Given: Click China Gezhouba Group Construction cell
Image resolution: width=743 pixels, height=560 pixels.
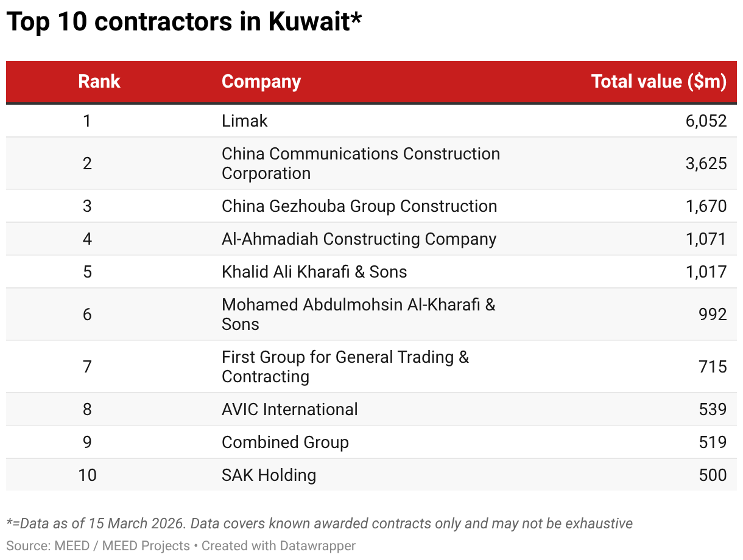Looking at the screenshot, I should pyautogui.click(x=359, y=206).
